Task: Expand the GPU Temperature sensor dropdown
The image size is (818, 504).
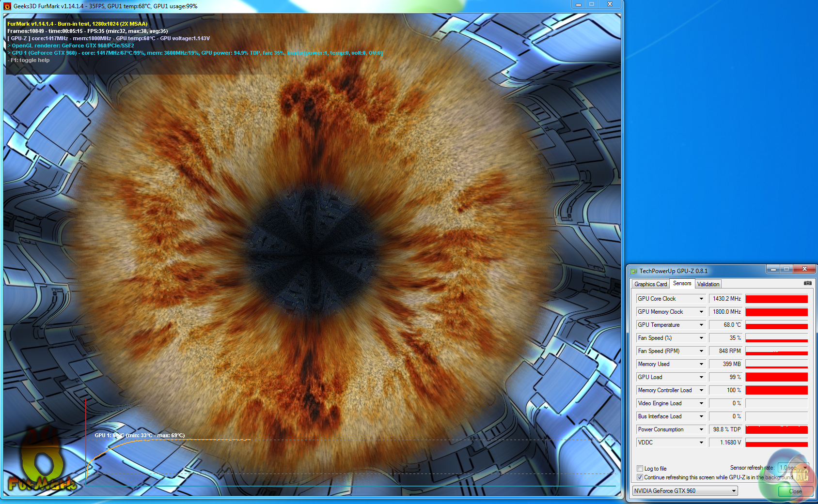Action: click(x=701, y=325)
